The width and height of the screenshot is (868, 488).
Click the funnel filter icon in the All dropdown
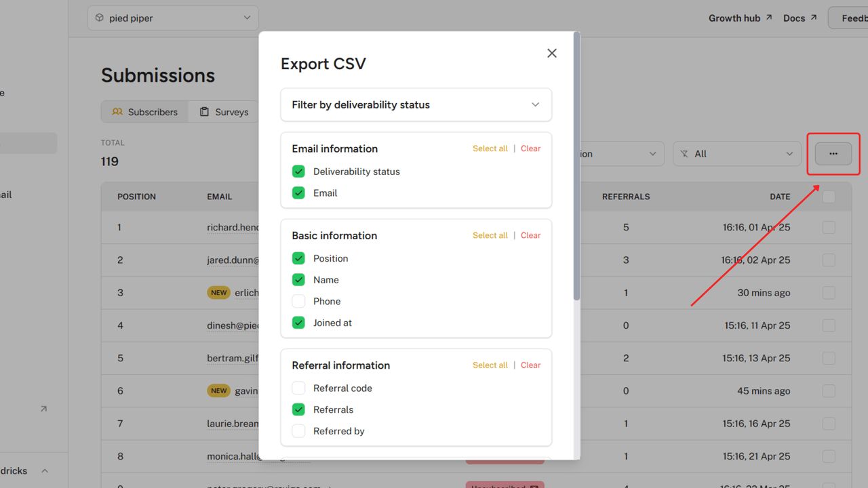point(685,154)
